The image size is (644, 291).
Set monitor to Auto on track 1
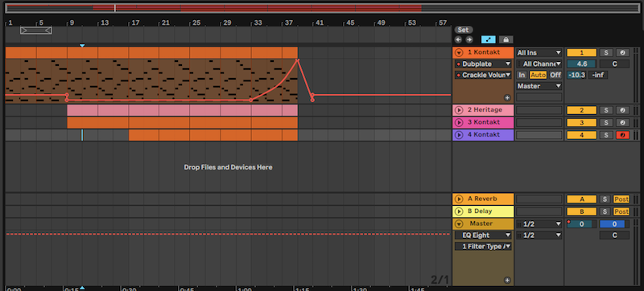(538, 75)
